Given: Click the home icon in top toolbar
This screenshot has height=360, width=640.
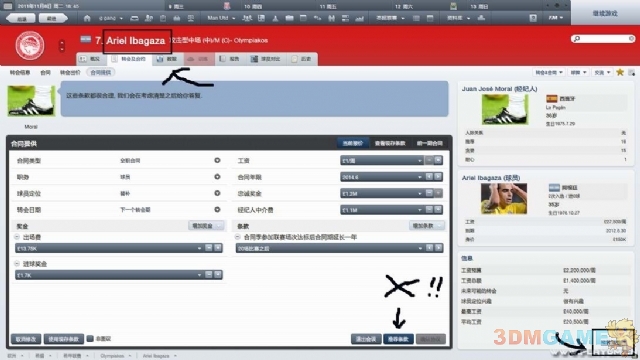Looking at the screenshot, I should pos(87,18).
